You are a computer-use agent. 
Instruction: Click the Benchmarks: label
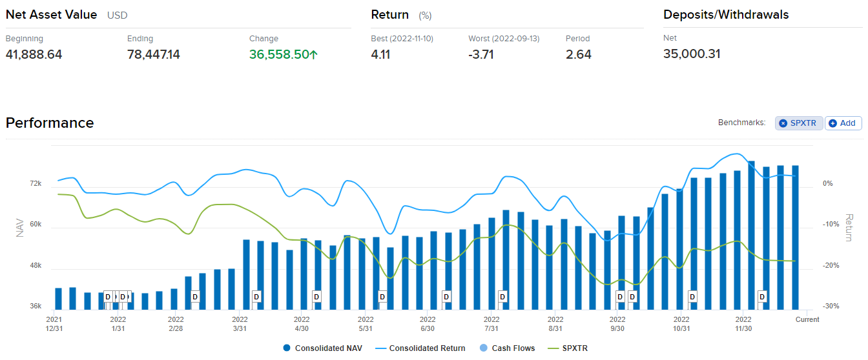pos(742,123)
